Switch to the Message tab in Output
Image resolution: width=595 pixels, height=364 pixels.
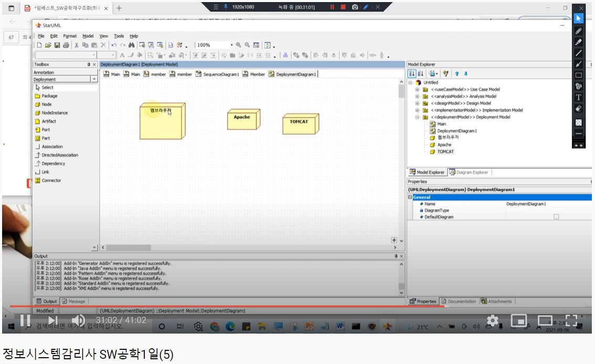73,302
